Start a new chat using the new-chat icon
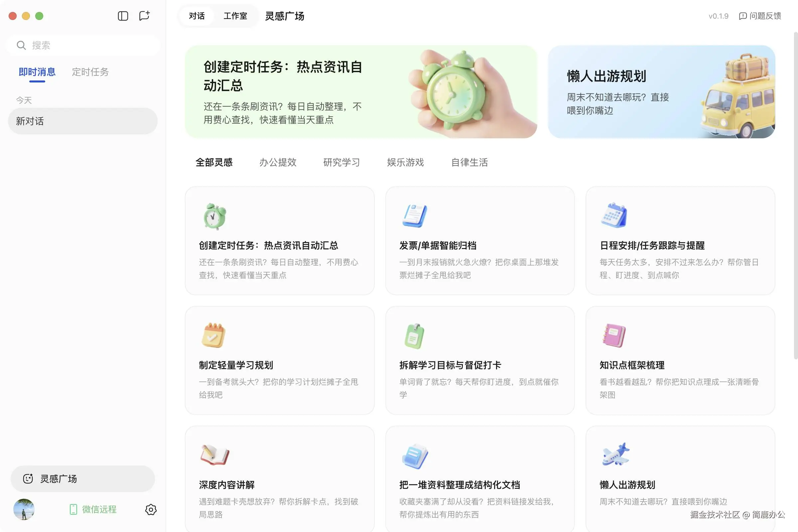The height and width of the screenshot is (532, 798). click(144, 16)
